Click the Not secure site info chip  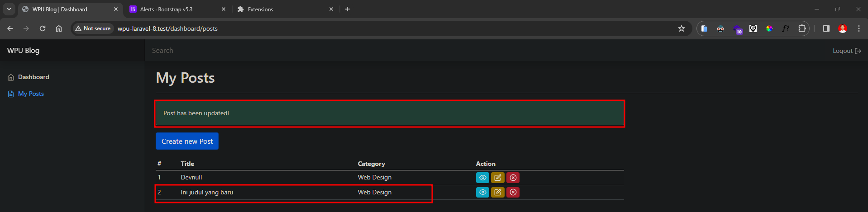pyautogui.click(x=93, y=28)
